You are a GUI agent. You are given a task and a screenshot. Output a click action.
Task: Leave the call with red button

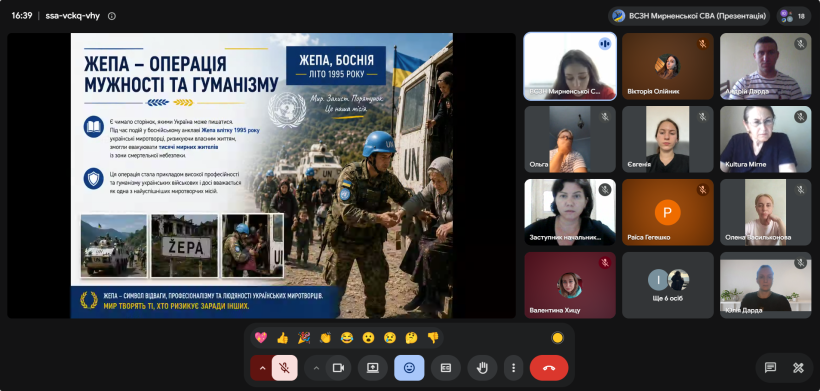click(549, 368)
